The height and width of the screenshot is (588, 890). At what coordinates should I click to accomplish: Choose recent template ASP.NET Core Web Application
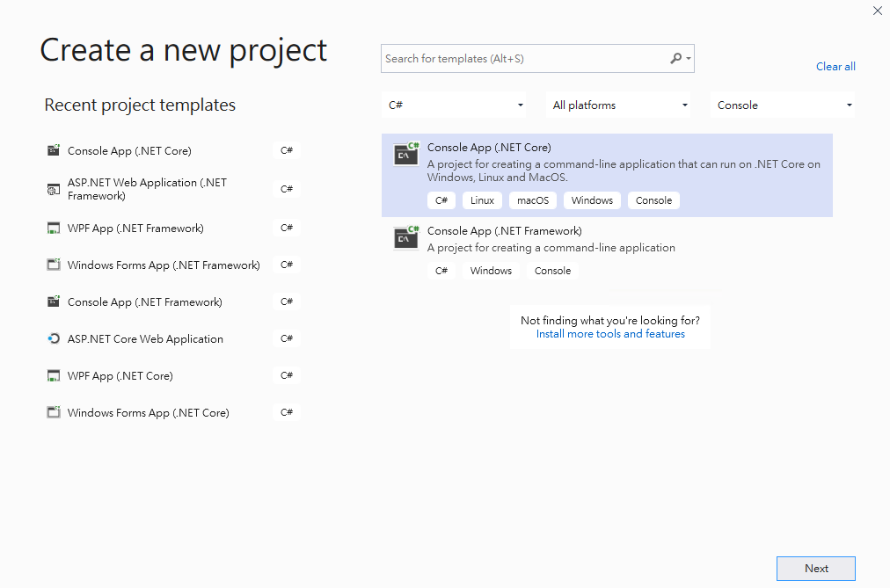[x=173, y=338]
